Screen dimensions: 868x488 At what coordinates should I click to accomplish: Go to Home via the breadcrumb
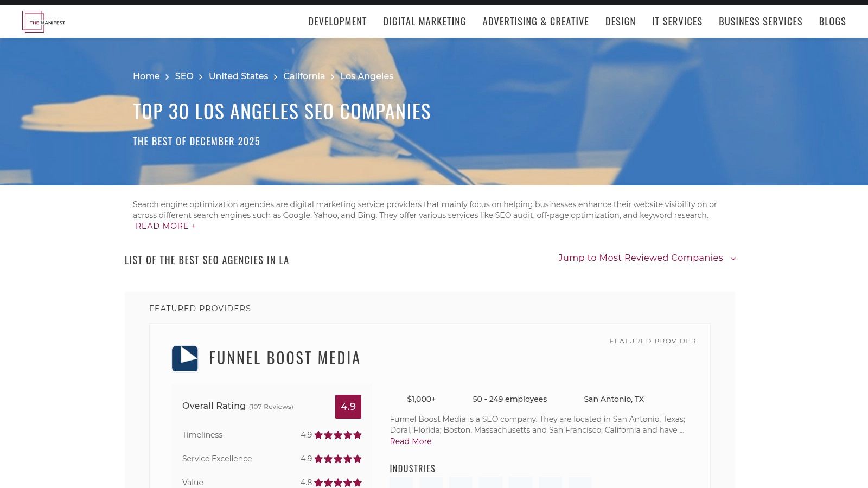(x=146, y=76)
